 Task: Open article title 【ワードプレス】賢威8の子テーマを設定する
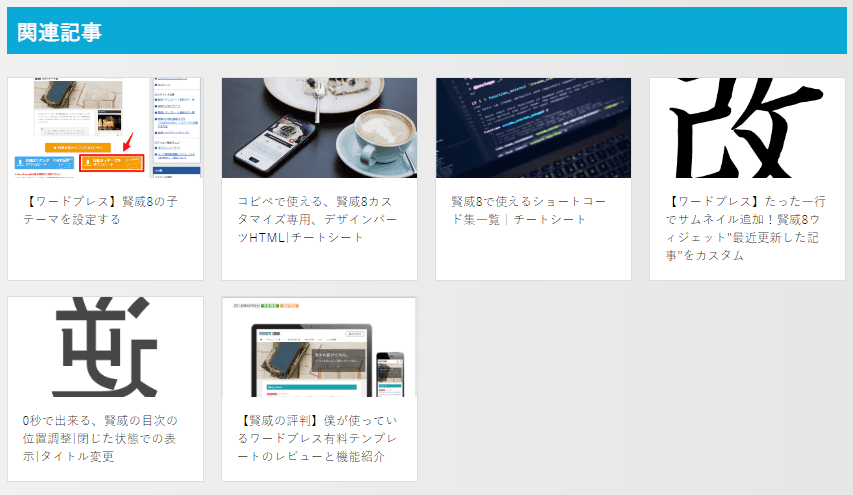click(x=101, y=211)
